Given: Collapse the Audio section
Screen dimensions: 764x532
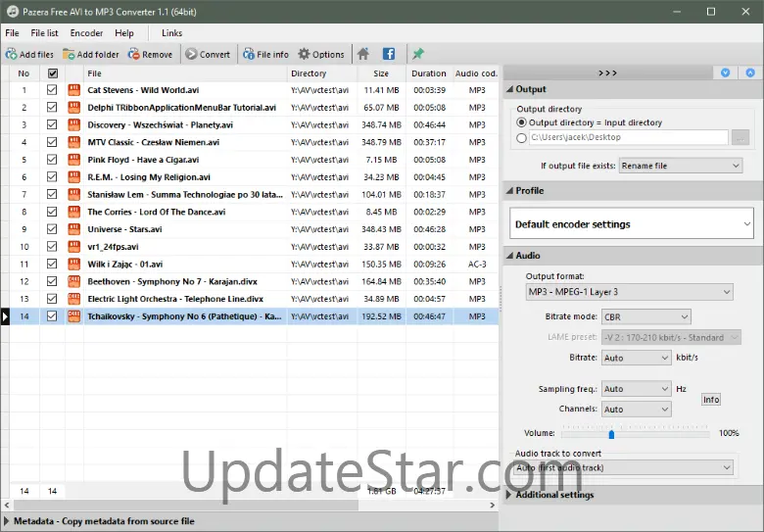Looking at the screenshot, I should [509, 256].
